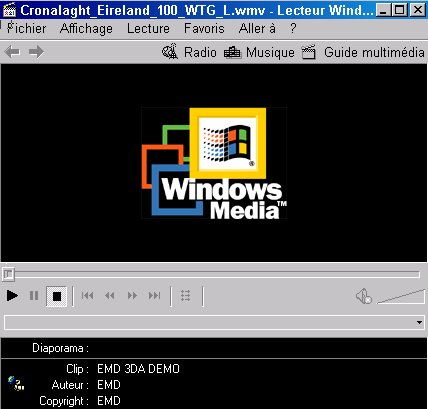Screen dimensions: 428x409
Task: Open the Affichage menu
Action: coord(86,29)
